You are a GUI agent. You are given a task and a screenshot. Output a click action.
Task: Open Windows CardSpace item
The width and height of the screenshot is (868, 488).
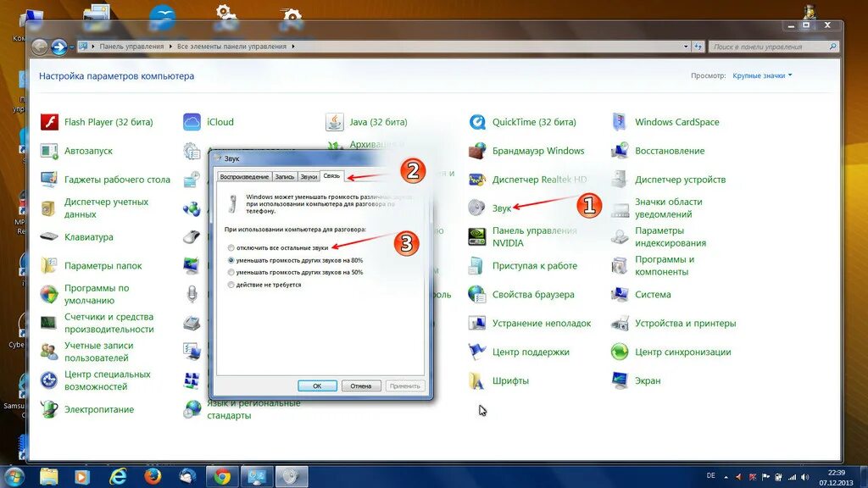click(665, 122)
